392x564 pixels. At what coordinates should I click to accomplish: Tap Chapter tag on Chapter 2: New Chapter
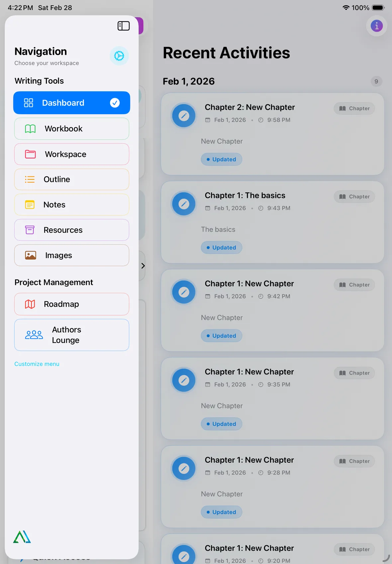pos(354,108)
